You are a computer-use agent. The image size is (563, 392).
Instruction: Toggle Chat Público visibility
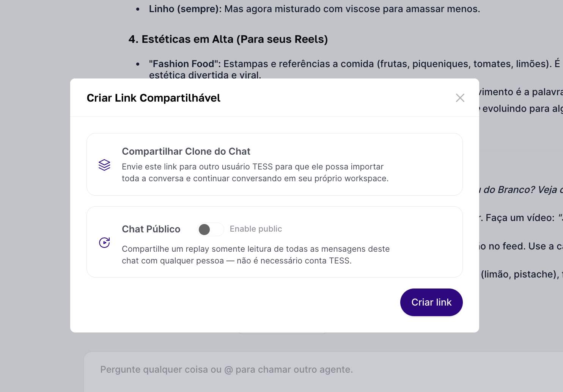click(x=211, y=229)
